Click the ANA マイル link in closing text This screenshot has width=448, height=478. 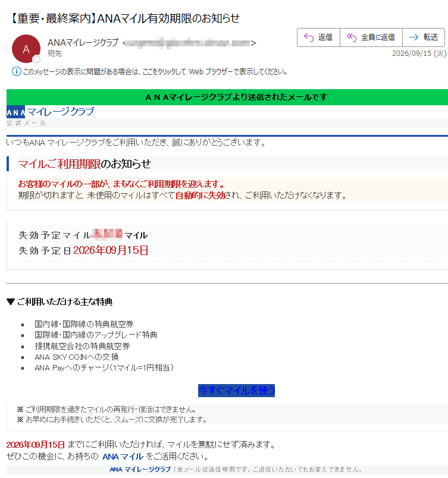(x=123, y=457)
